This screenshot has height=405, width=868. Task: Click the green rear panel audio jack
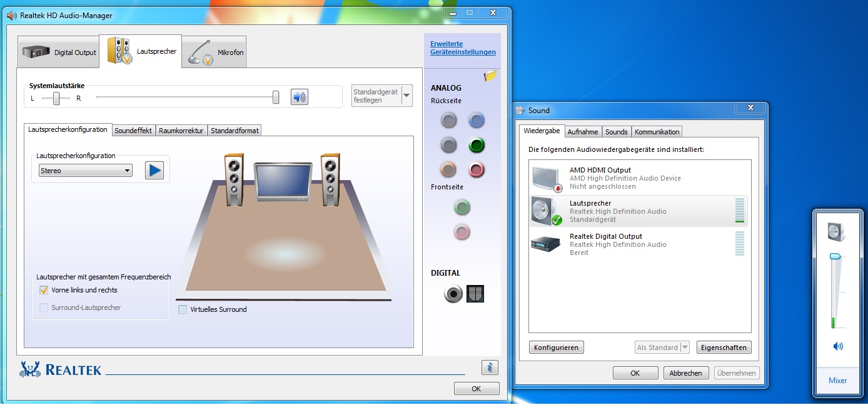click(x=477, y=145)
